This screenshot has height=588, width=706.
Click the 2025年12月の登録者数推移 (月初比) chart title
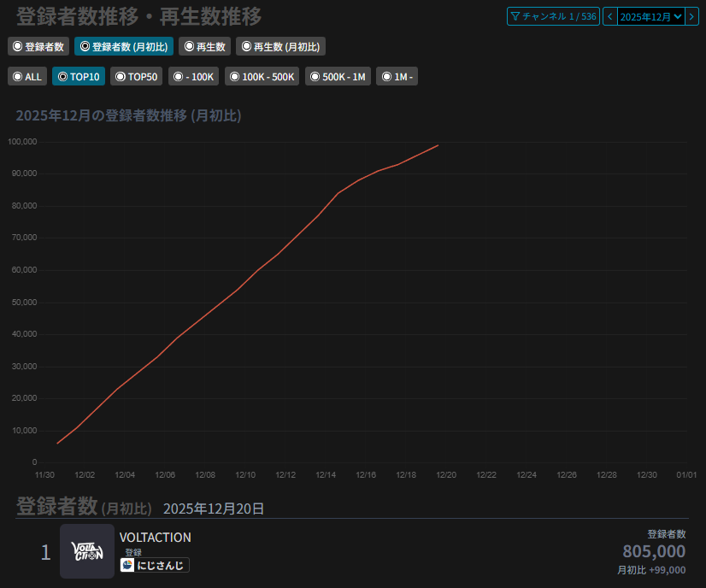(129, 115)
